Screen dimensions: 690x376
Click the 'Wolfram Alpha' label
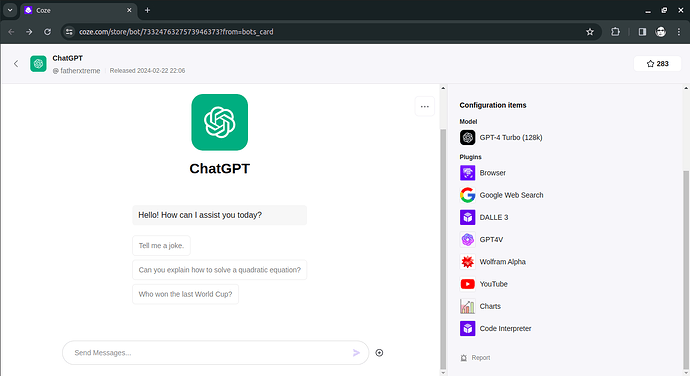pos(503,262)
